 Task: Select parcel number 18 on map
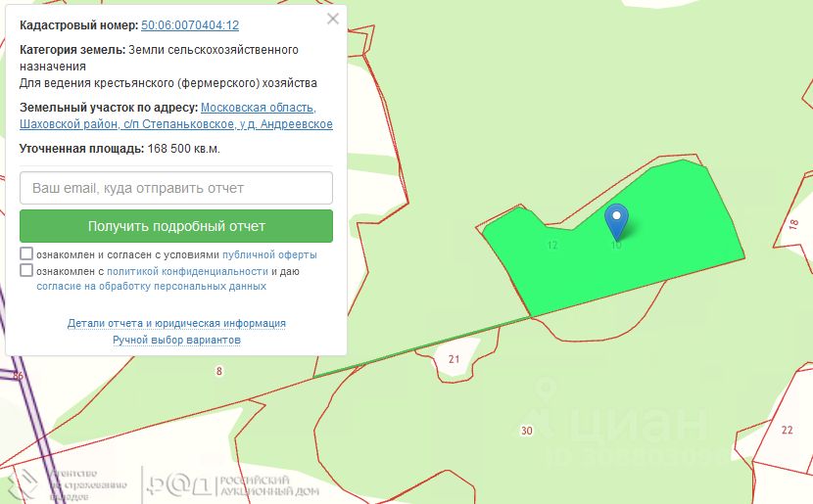(x=793, y=225)
